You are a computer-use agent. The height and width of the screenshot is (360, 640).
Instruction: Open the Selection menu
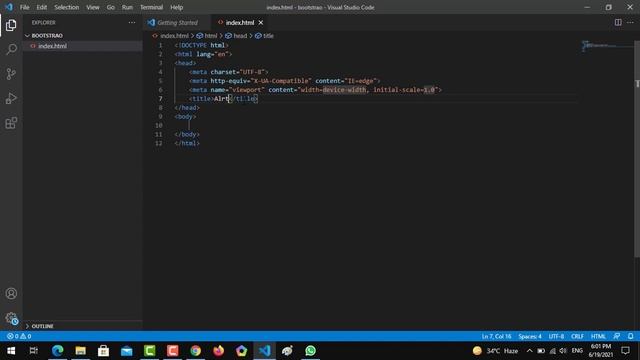(67, 7)
